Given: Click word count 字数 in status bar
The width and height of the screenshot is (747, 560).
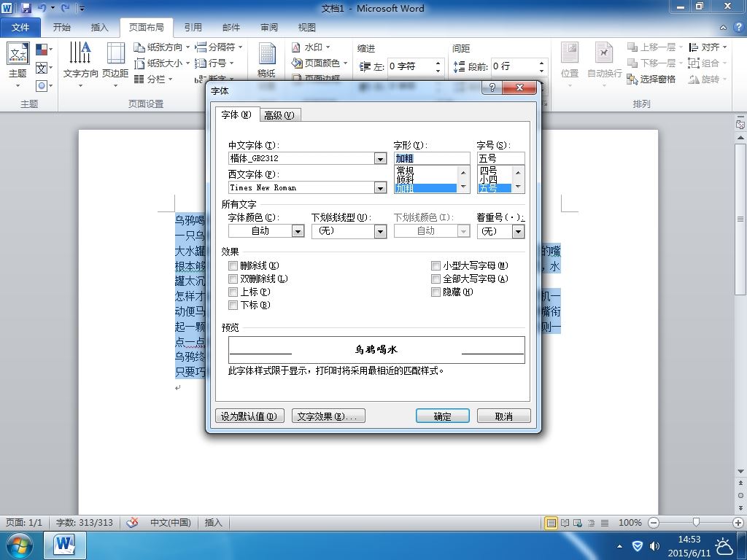Looking at the screenshot, I should 85,522.
